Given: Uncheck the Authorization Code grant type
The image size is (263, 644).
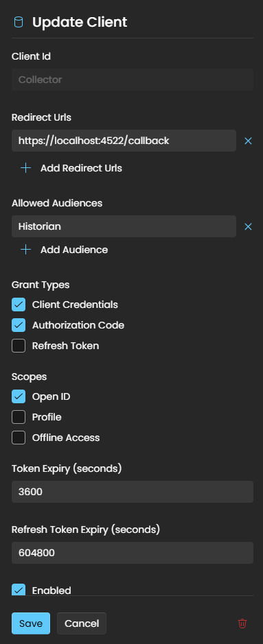Looking at the screenshot, I should click(x=19, y=325).
